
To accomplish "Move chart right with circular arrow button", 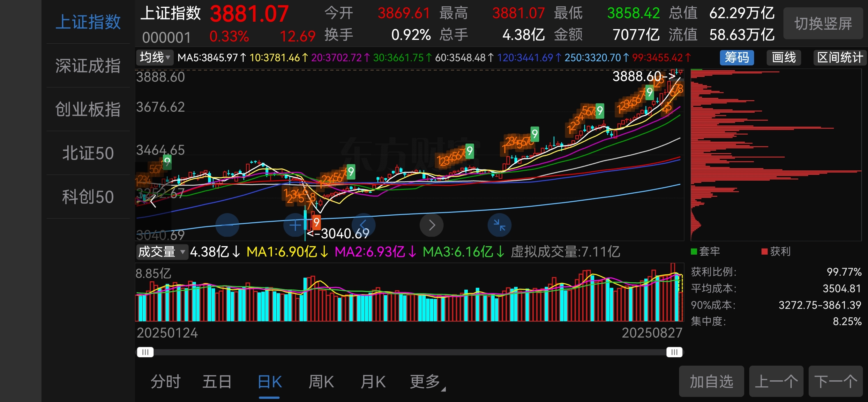I will [x=431, y=225].
